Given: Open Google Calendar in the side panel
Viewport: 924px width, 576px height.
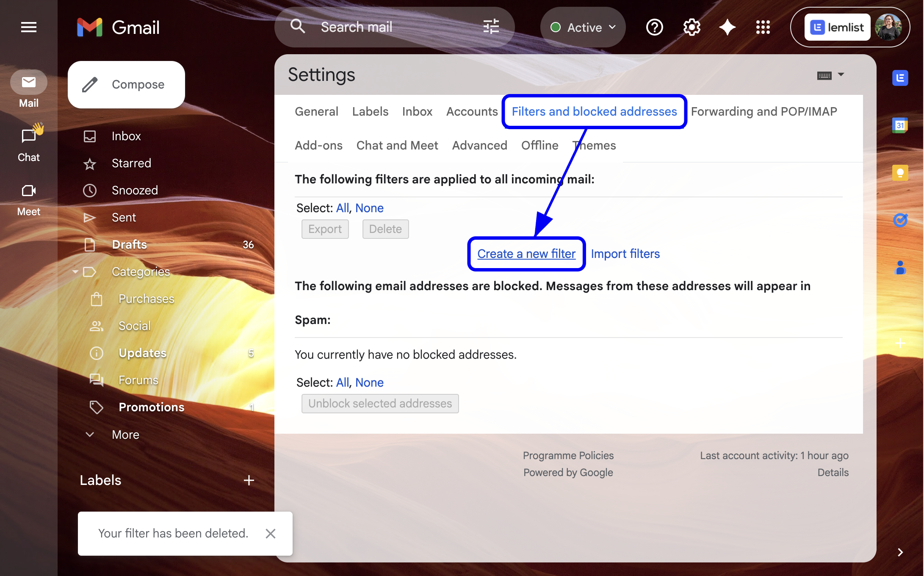Looking at the screenshot, I should pyautogui.click(x=900, y=125).
